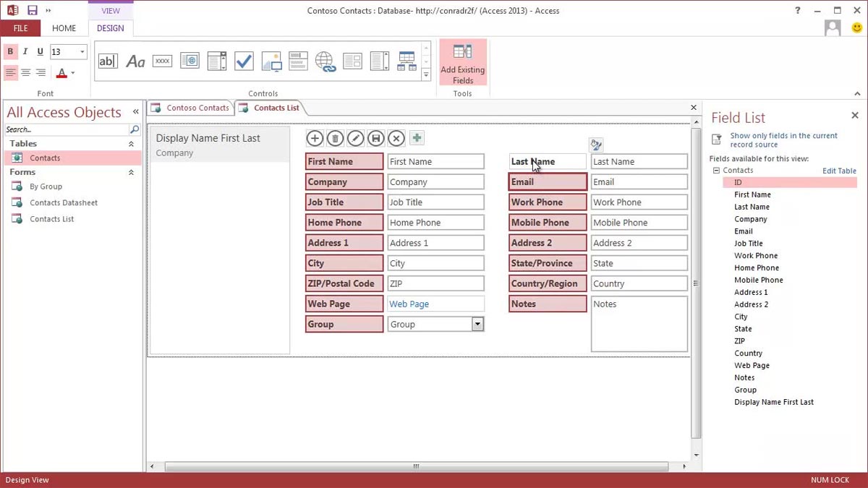This screenshot has height=488, width=868.
Task: Toggle bold formatting in the Font group
Action: click(10, 52)
